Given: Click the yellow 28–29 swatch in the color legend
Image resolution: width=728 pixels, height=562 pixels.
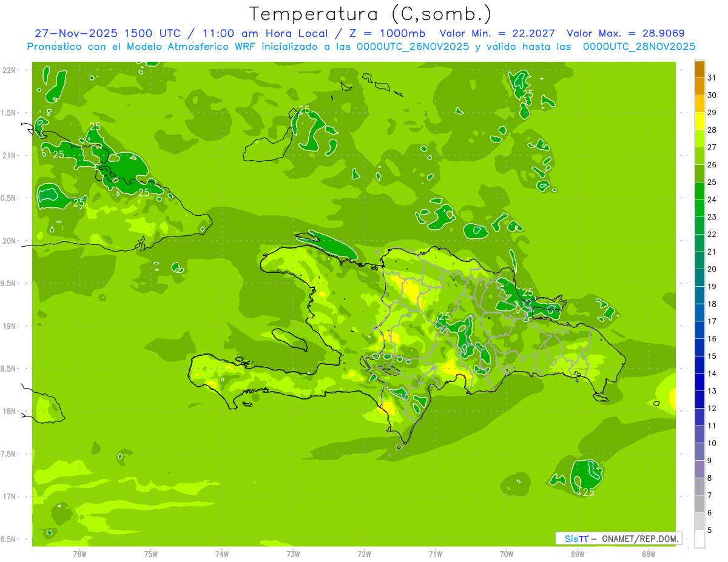Looking at the screenshot, I should pos(699,121).
